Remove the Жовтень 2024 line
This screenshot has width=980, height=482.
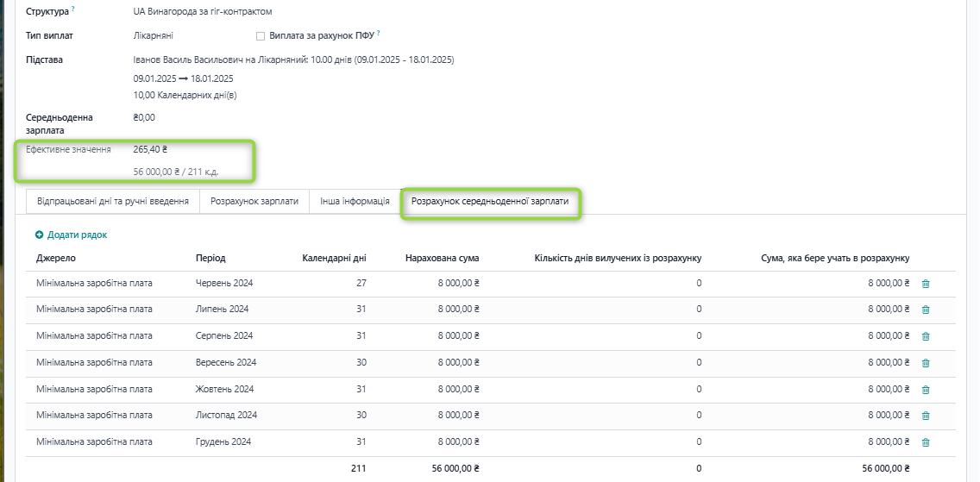(926, 390)
